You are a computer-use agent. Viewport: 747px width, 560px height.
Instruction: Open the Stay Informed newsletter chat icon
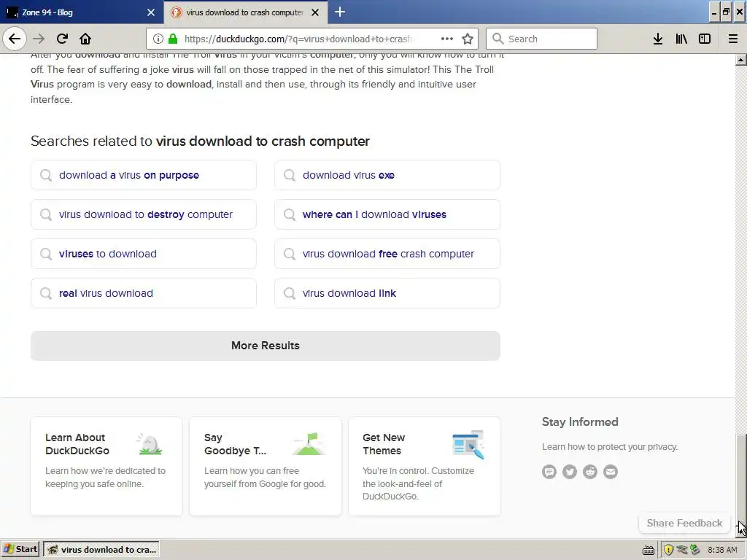[x=549, y=472]
